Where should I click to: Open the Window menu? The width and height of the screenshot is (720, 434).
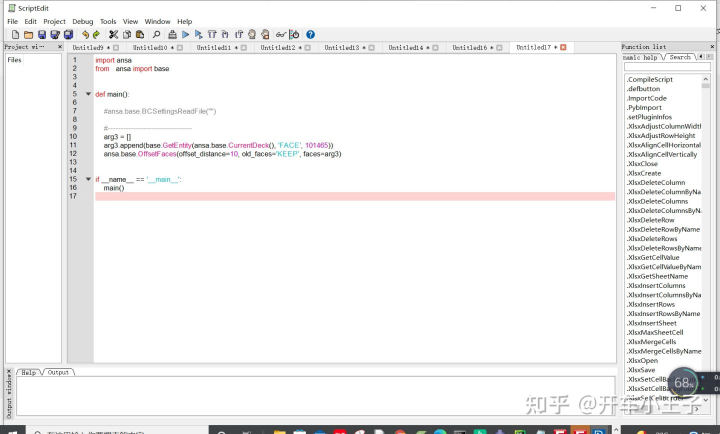coord(157,22)
